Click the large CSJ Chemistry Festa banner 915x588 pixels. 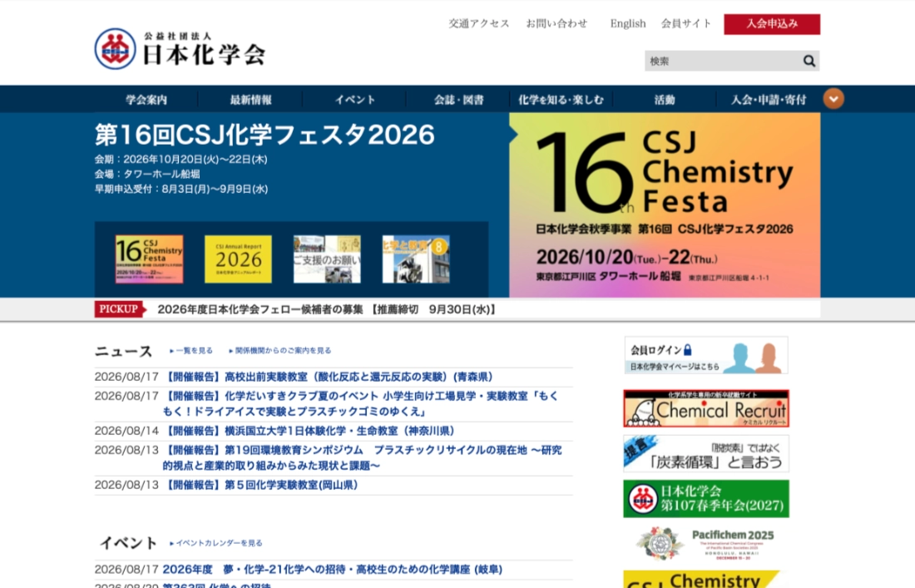[x=665, y=205]
